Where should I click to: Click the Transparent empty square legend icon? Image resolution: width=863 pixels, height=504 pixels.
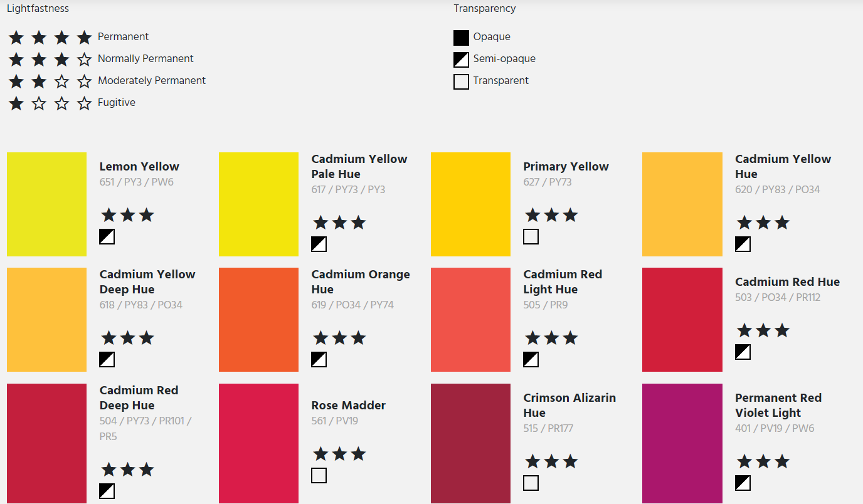pyautogui.click(x=461, y=81)
